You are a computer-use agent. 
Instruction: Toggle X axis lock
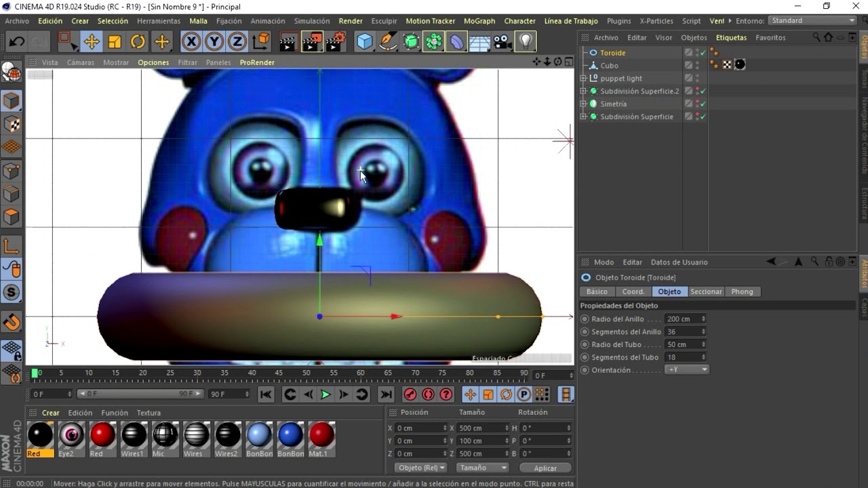pyautogui.click(x=191, y=42)
